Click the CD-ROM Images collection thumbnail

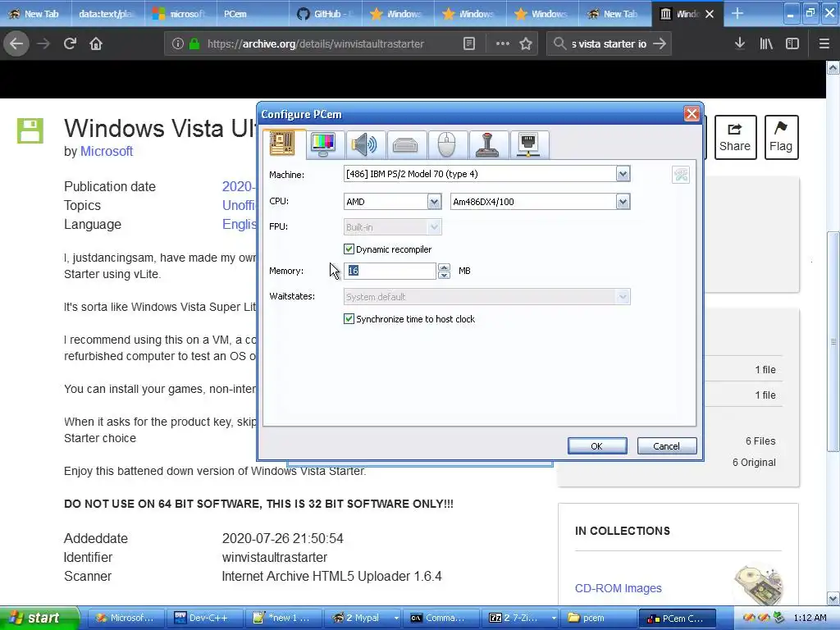(x=759, y=585)
